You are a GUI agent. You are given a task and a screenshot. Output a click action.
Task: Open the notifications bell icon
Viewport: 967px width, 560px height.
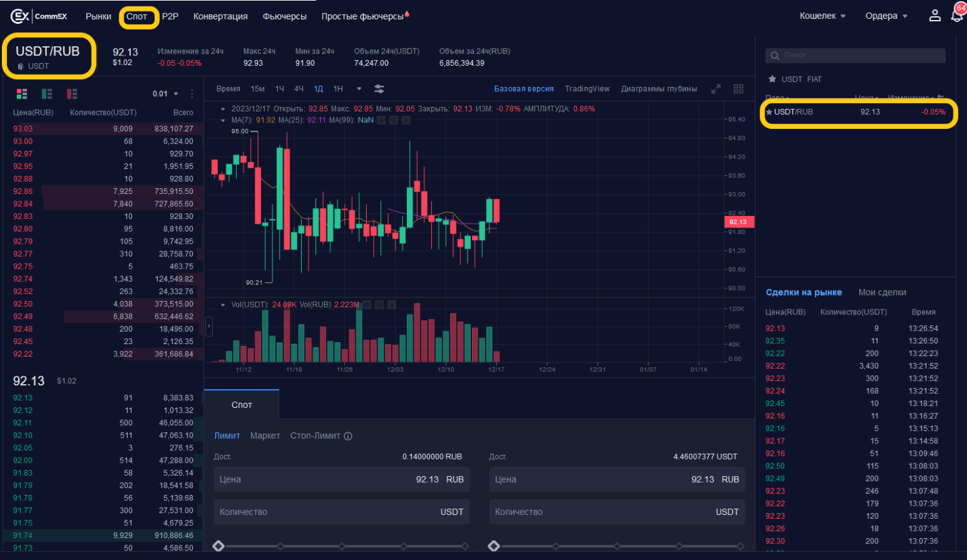[957, 15]
